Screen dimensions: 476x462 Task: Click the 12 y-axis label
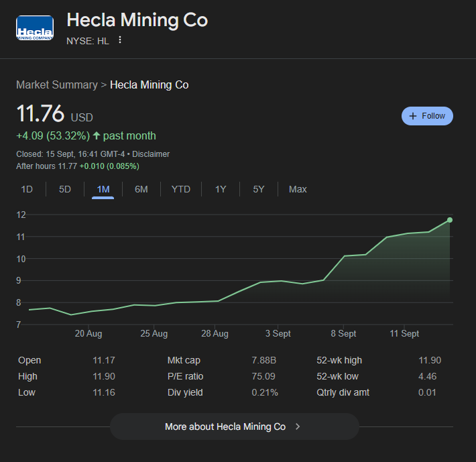click(x=21, y=215)
